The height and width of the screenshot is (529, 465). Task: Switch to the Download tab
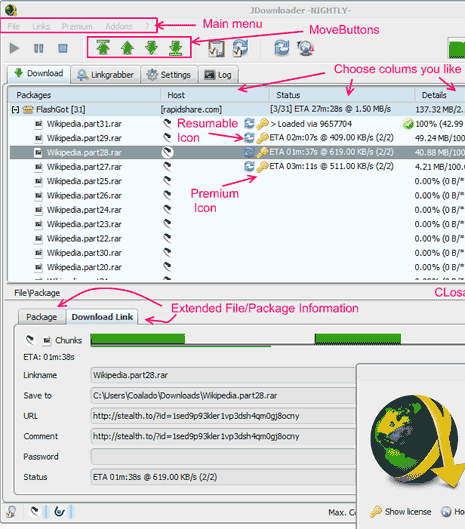coord(39,74)
